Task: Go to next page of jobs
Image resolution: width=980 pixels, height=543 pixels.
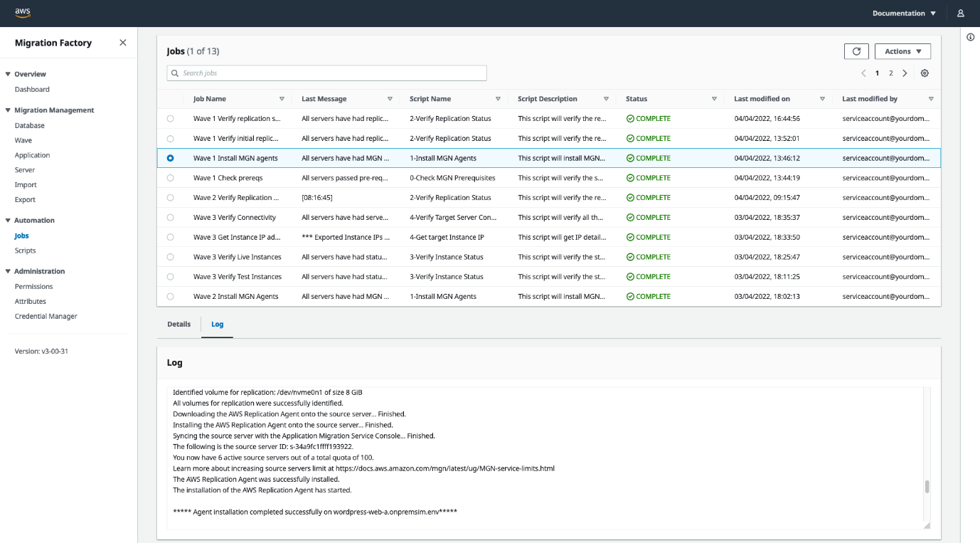Action: [x=905, y=73]
